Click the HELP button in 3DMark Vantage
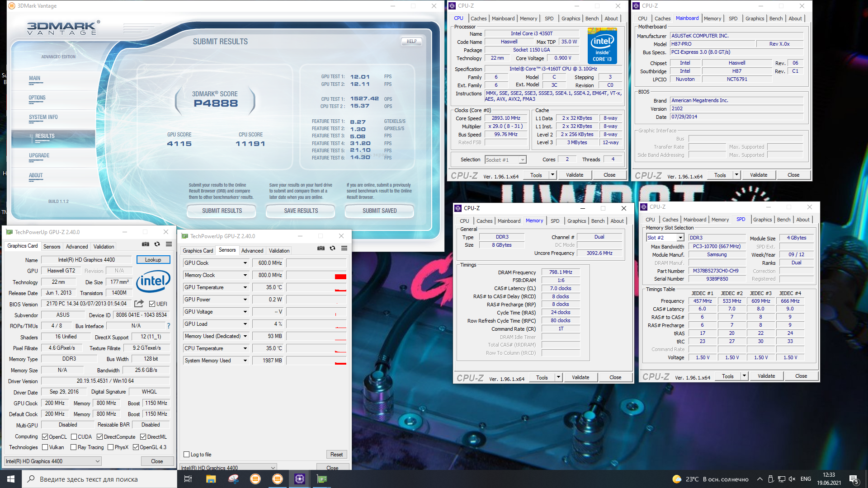This screenshot has height=488, width=868. click(x=411, y=41)
